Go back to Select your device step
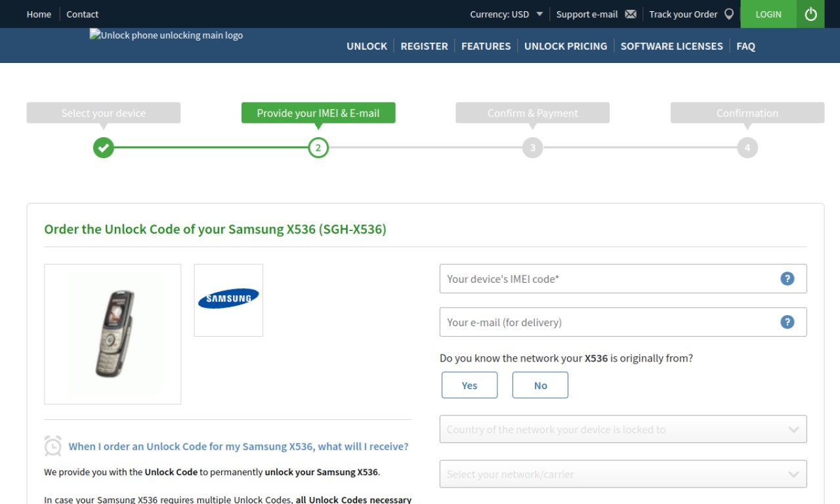 pyautogui.click(x=104, y=113)
